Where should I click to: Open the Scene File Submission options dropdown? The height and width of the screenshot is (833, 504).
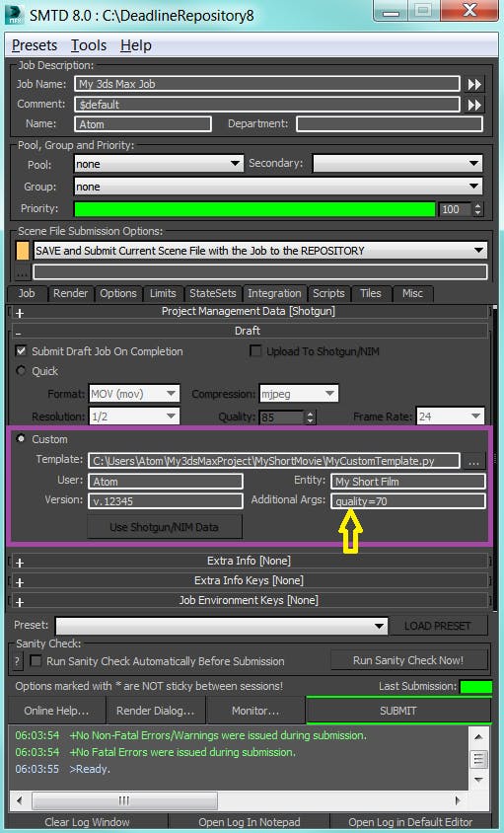[260, 251]
